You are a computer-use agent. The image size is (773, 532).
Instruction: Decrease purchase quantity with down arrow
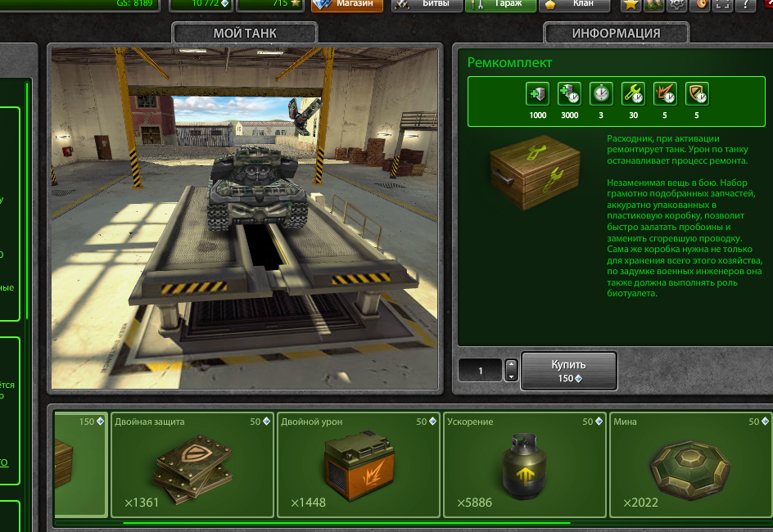[511, 376]
